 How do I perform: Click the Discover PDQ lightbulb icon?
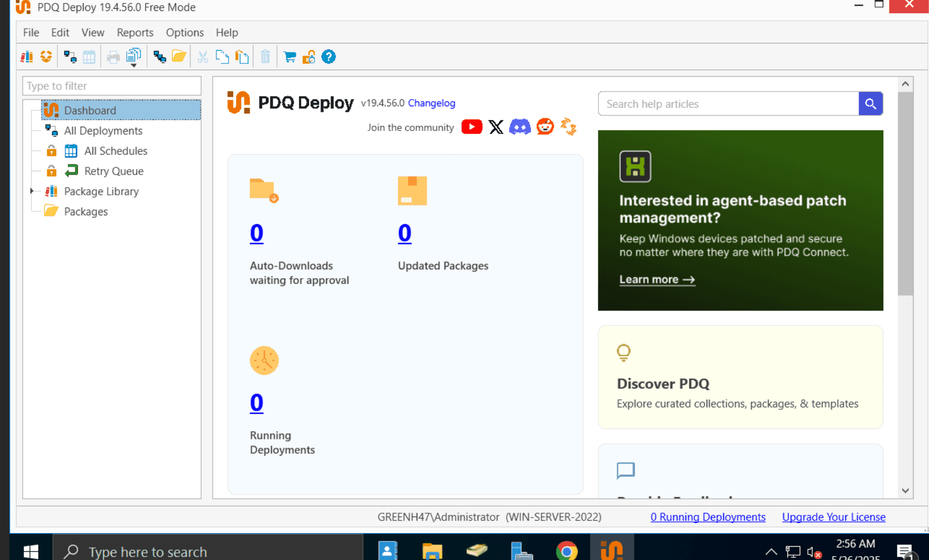623,352
